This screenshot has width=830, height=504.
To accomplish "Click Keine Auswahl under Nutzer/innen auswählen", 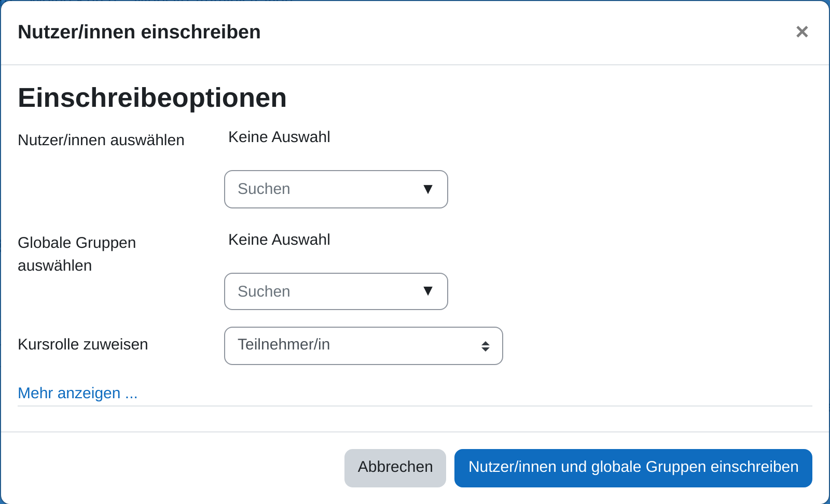I will 279,137.
